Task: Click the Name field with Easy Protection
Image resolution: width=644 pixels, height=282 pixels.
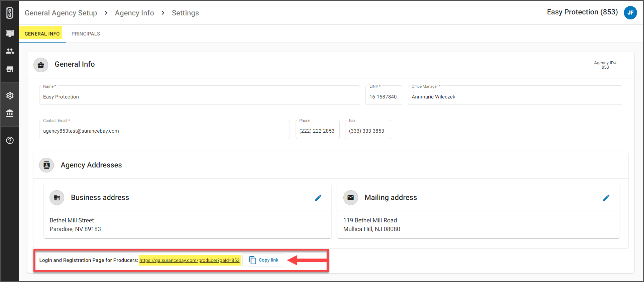Action: click(x=200, y=95)
